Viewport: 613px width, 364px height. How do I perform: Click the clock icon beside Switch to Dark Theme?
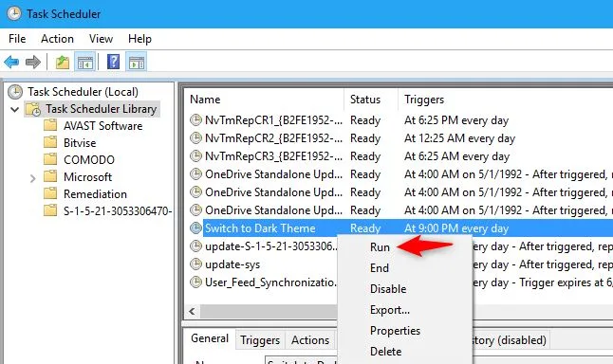click(x=195, y=227)
